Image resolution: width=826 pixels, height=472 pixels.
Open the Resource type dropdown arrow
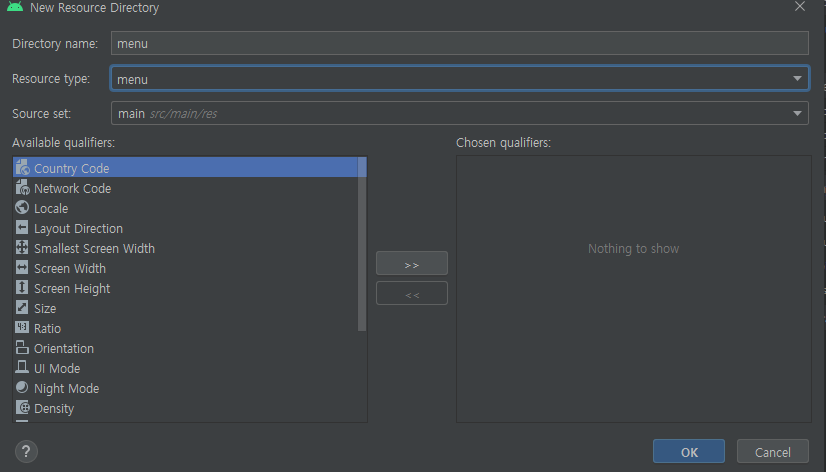coord(797,78)
